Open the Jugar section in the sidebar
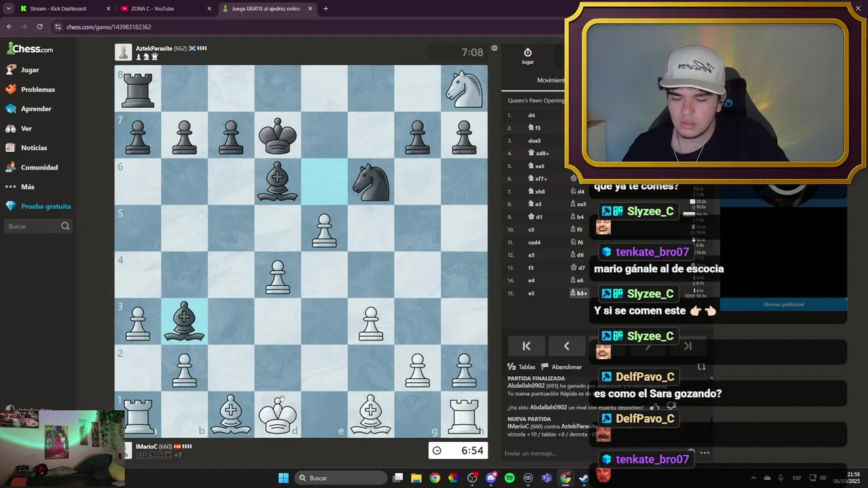Viewport: 868px width, 488px height. (x=22, y=70)
